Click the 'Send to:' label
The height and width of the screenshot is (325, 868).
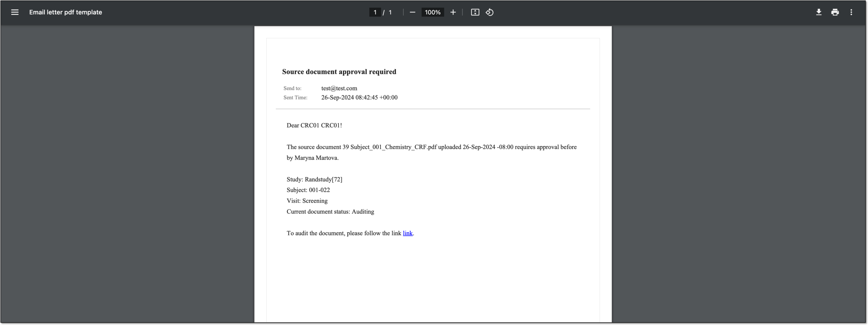click(292, 88)
